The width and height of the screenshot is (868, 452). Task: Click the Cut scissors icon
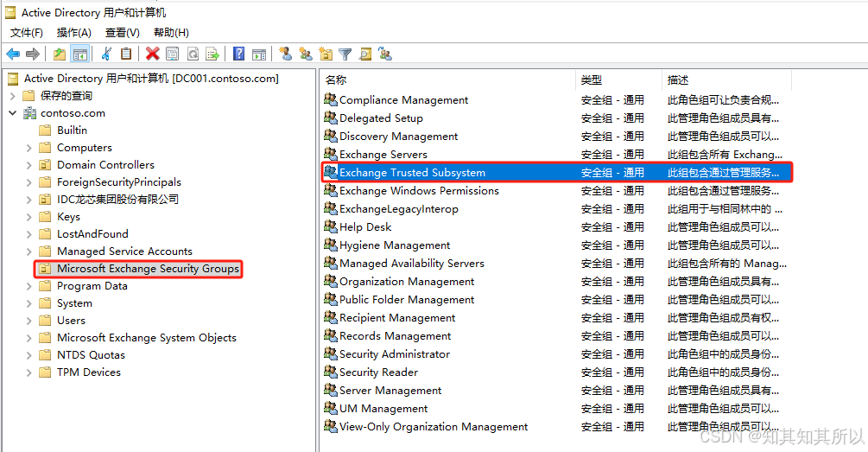point(106,54)
